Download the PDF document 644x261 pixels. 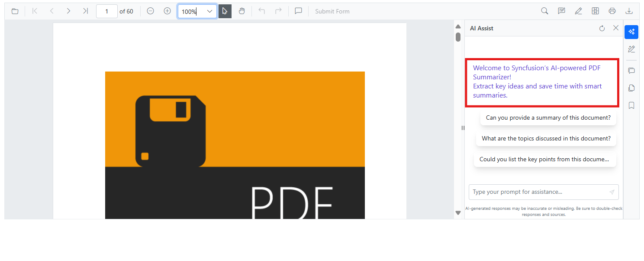pos(629,11)
